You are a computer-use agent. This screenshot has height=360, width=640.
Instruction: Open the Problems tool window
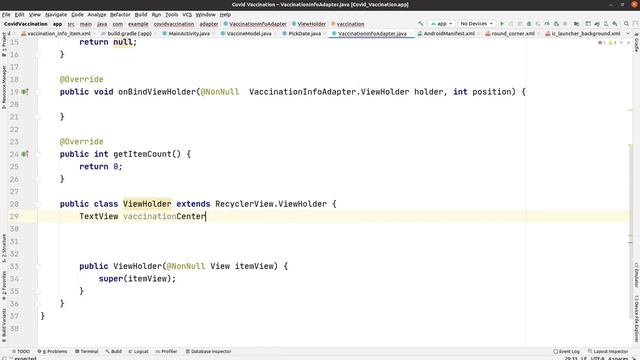52,351
